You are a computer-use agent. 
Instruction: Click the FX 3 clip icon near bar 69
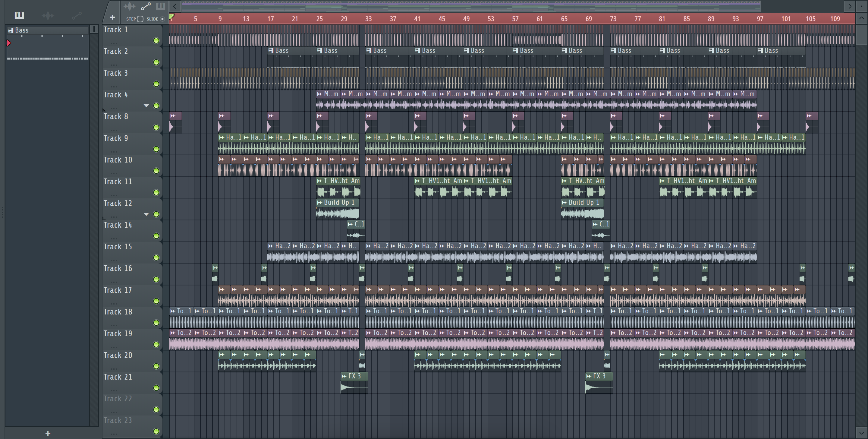tap(588, 376)
